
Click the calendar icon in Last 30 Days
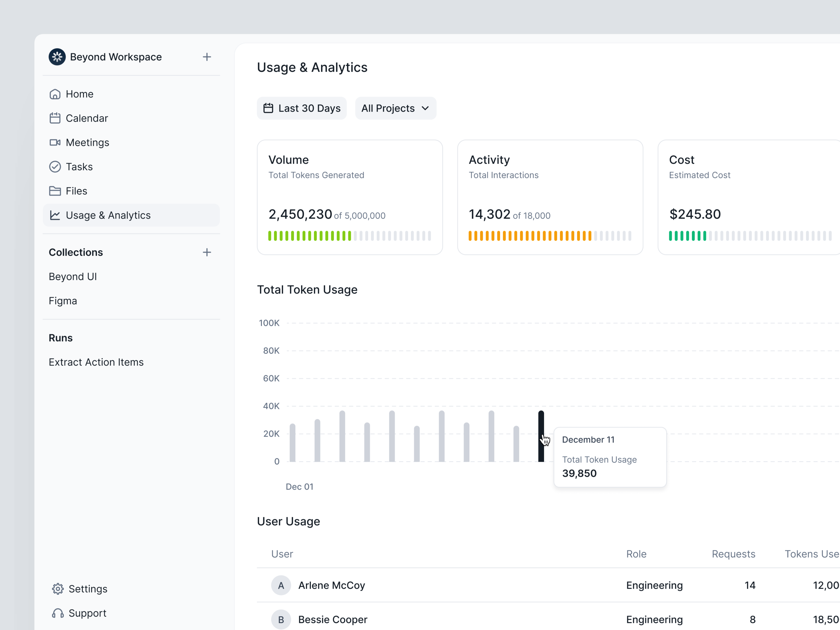point(268,108)
